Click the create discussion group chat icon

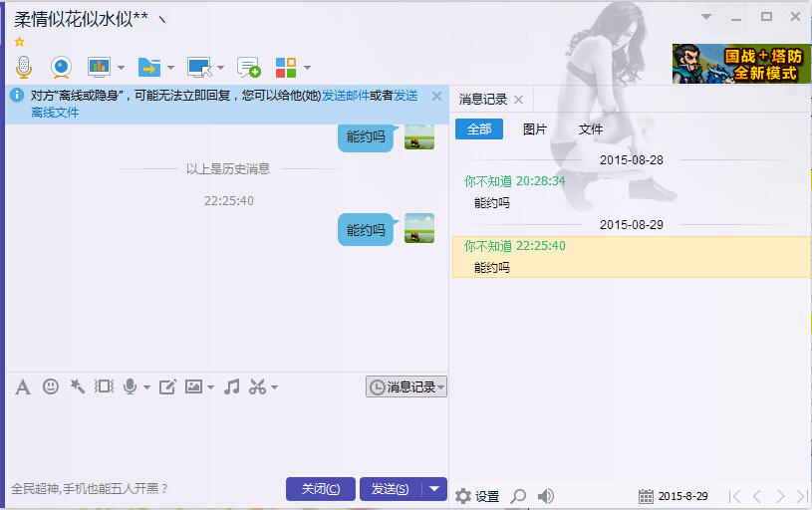(x=248, y=68)
